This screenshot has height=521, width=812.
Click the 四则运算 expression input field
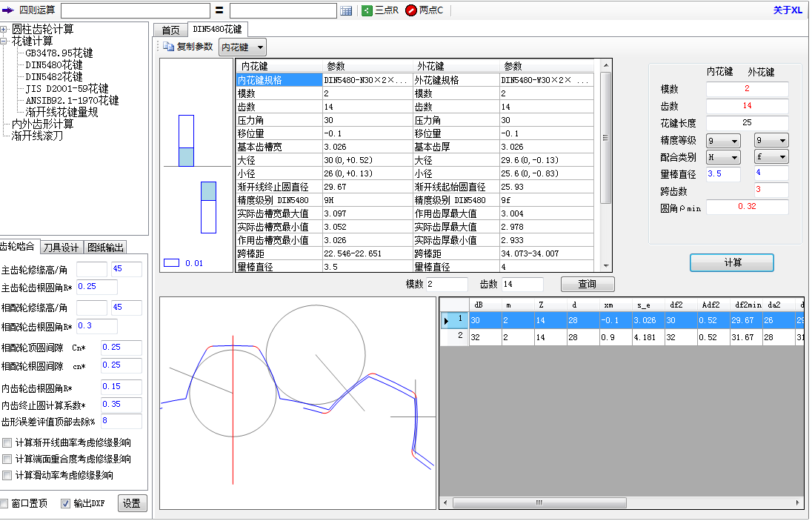point(136,10)
